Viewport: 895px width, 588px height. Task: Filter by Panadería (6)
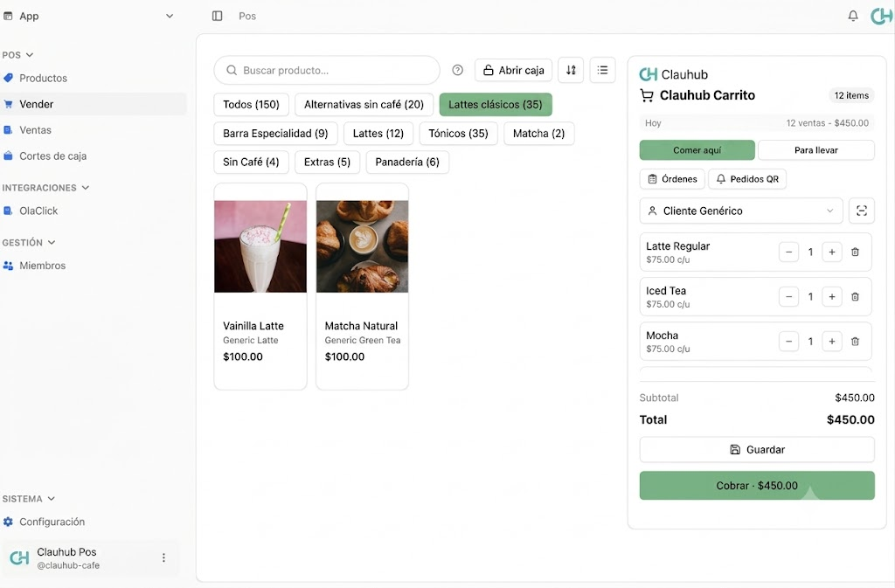pos(407,162)
